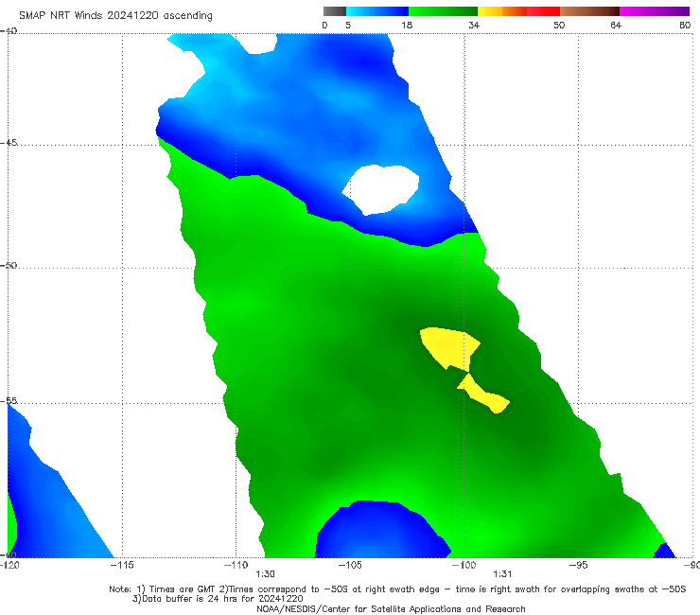Click the swath time label '1:30'

(x=265, y=574)
